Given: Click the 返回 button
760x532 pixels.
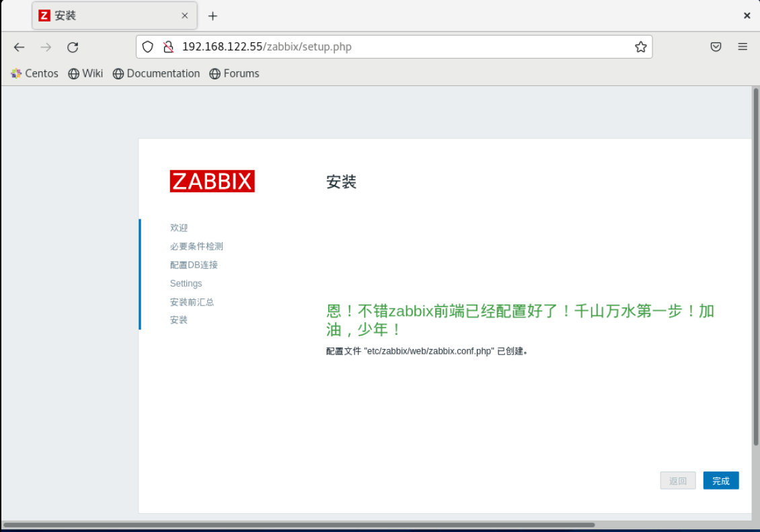Looking at the screenshot, I should 677,481.
